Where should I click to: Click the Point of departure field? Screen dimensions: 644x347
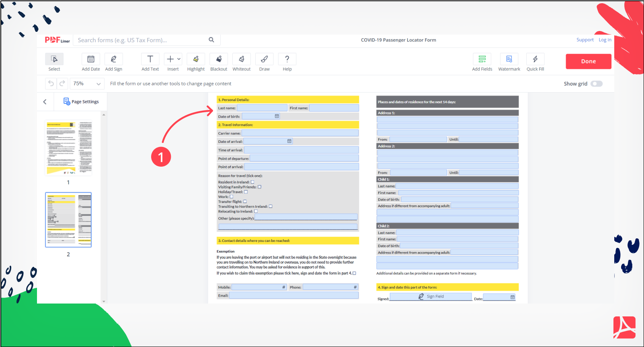(304, 158)
